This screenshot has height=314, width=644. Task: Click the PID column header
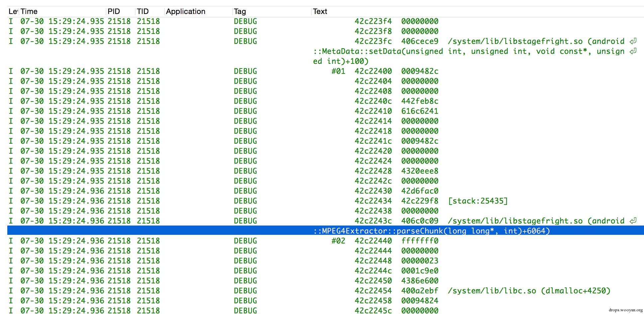tap(114, 12)
